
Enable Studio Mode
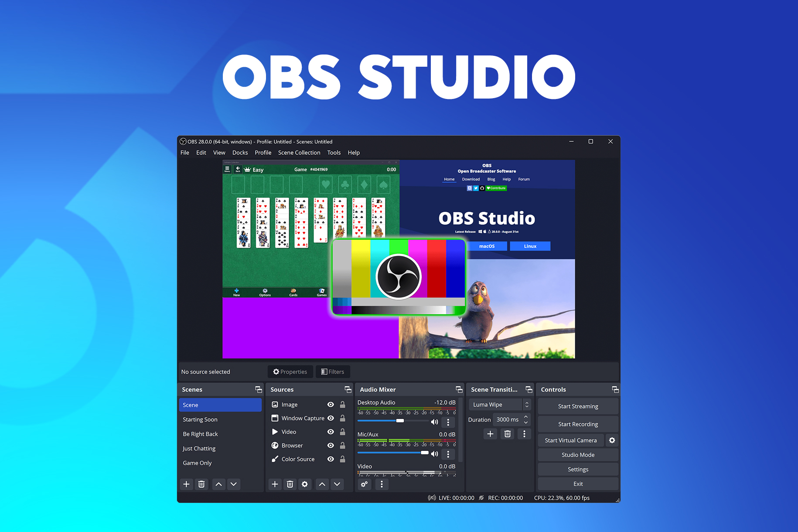pos(578,455)
